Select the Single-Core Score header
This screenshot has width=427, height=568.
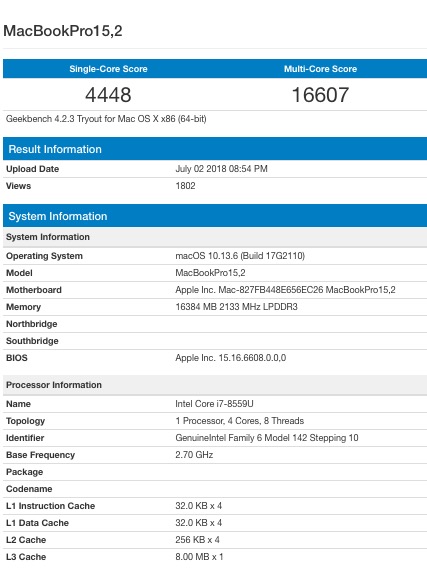click(x=108, y=69)
